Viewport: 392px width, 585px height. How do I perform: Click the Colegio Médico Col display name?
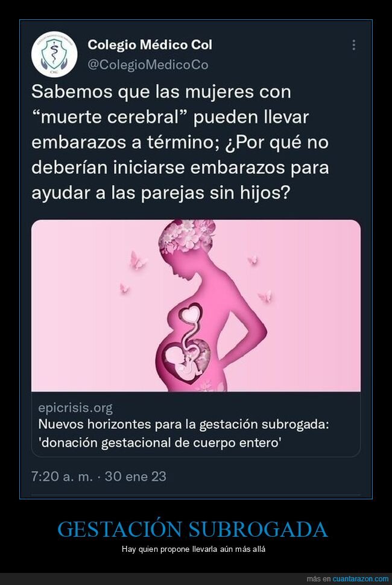150,45
